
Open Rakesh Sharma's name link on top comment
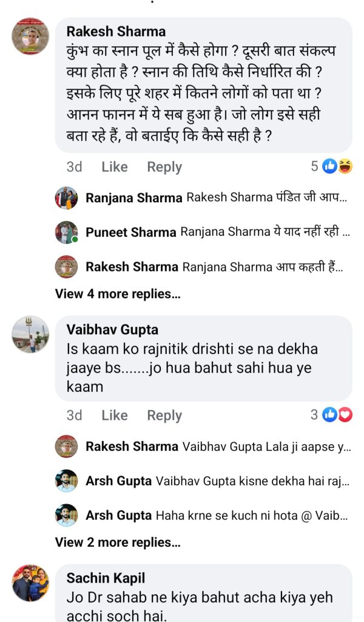point(116,32)
